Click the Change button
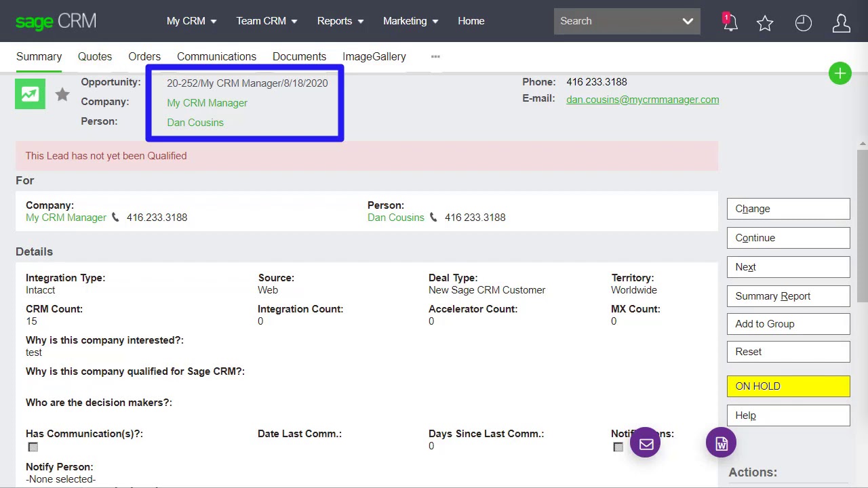Viewport: 868px width, 488px height. [x=788, y=209]
